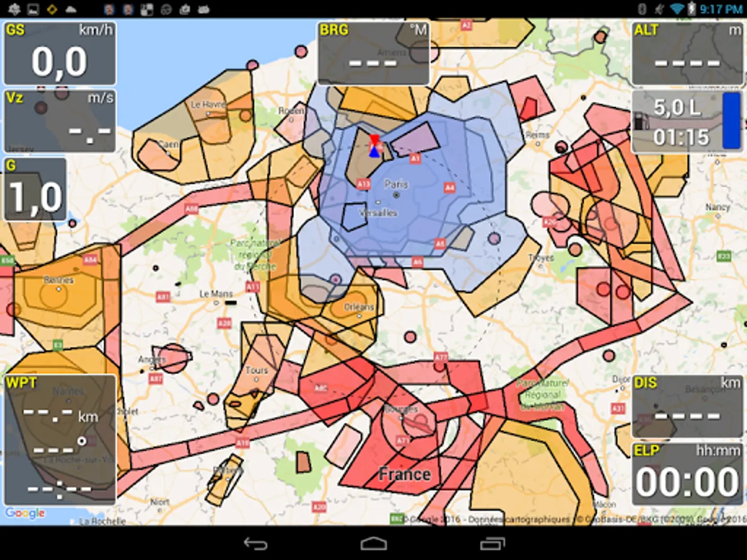Screen dimensions: 747x560
Task: Open the recent apps overview button
Action: (492, 543)
